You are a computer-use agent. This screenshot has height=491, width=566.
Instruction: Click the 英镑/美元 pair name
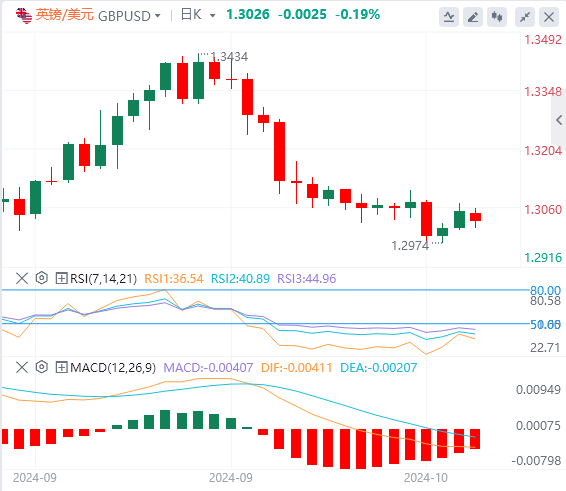coord(65,15)
